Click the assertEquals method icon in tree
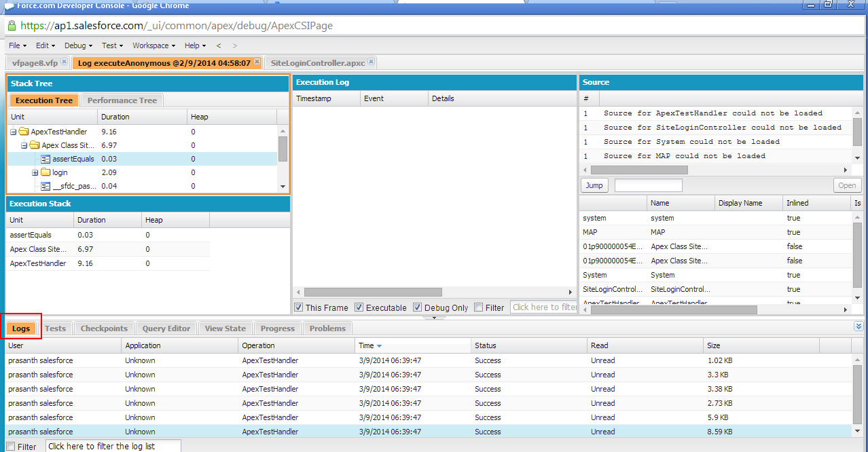 [46, 159]
